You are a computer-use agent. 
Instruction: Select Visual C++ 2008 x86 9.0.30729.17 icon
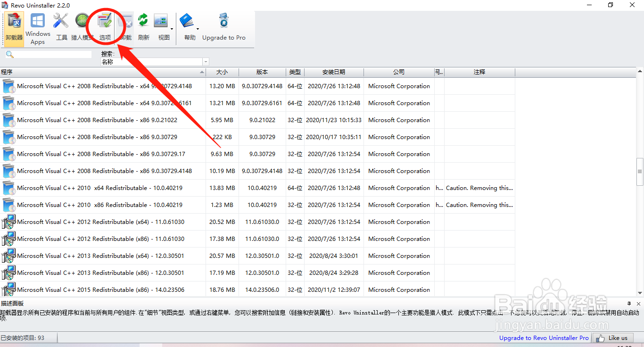[x=9, y=154]
